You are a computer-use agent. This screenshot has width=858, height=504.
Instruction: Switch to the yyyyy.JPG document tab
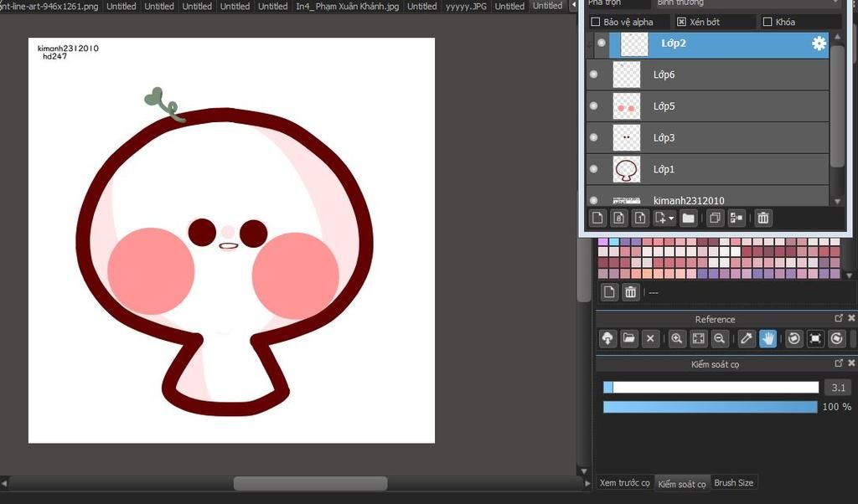click(468, 6)
